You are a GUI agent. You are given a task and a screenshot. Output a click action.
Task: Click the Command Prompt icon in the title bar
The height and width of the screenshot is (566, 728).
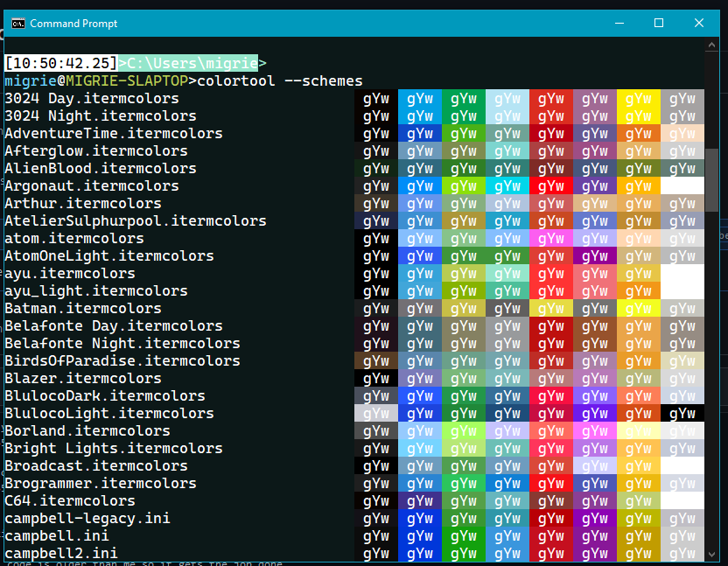pyautogui.click(x=17, y=23)
